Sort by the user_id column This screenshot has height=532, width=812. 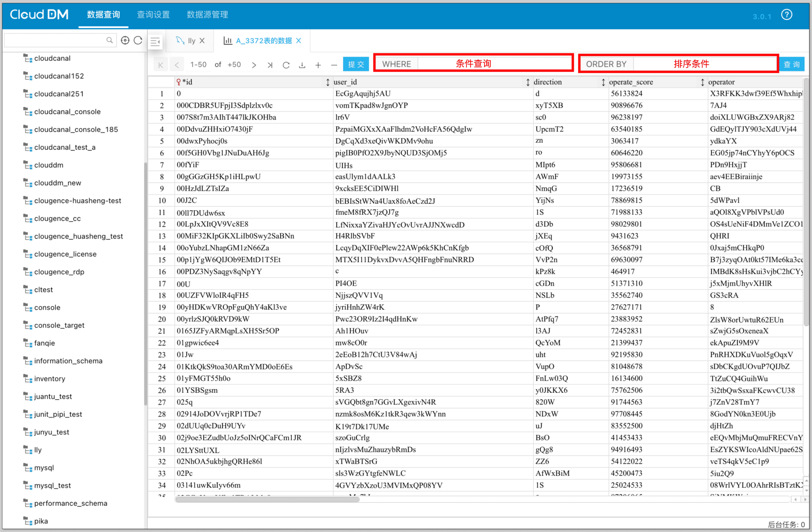click(528, 82)
